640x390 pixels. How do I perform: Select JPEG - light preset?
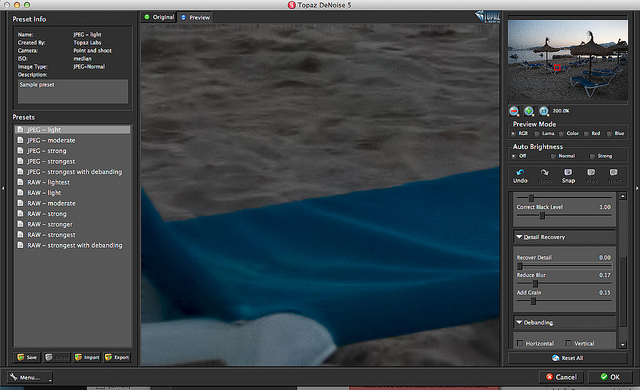coord(73,130)
